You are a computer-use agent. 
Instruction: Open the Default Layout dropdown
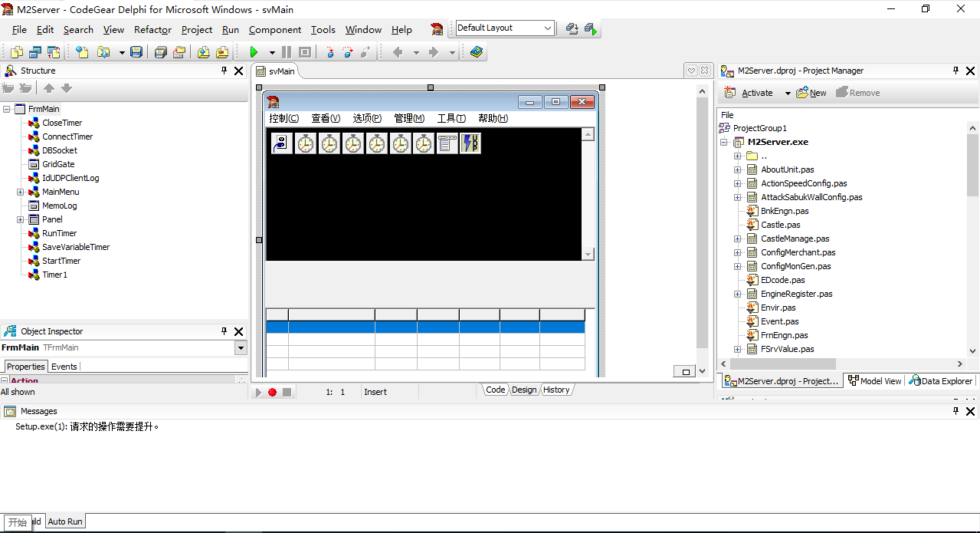pos(547,28)
